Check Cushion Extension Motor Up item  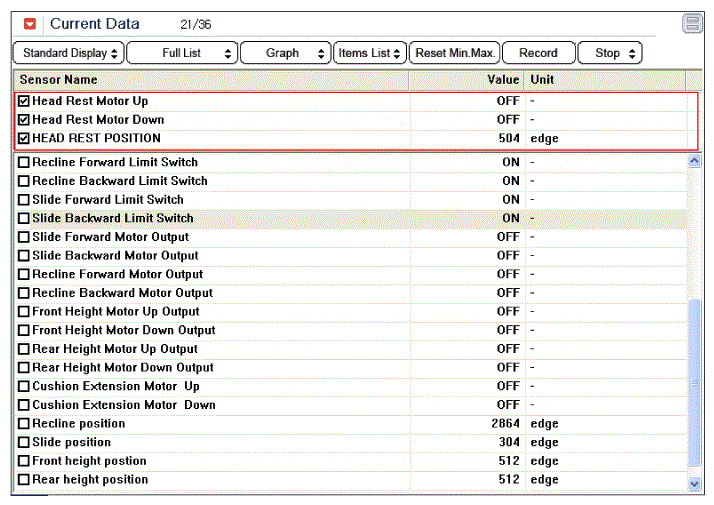click(x=24, y=386)
